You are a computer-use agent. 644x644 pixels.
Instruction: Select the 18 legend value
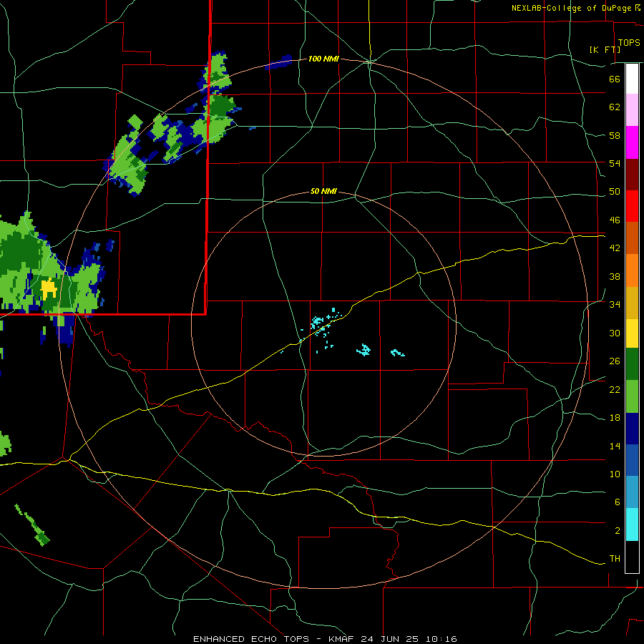[615, 418]
